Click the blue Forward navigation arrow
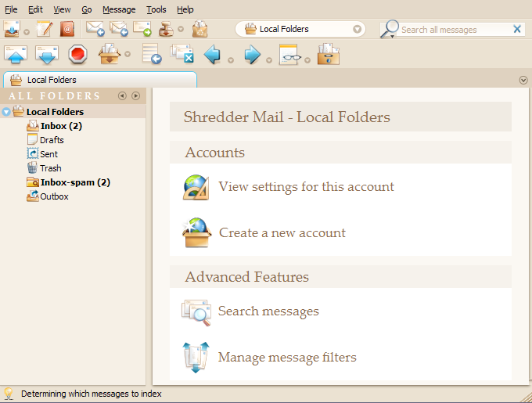Screen dimensions: 532x403 point(252,54)
